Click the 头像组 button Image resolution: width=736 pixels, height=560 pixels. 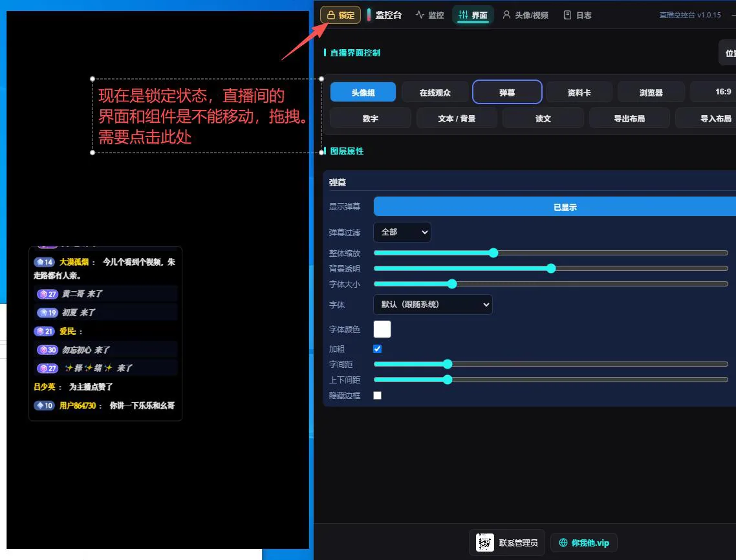pos(363,92)
